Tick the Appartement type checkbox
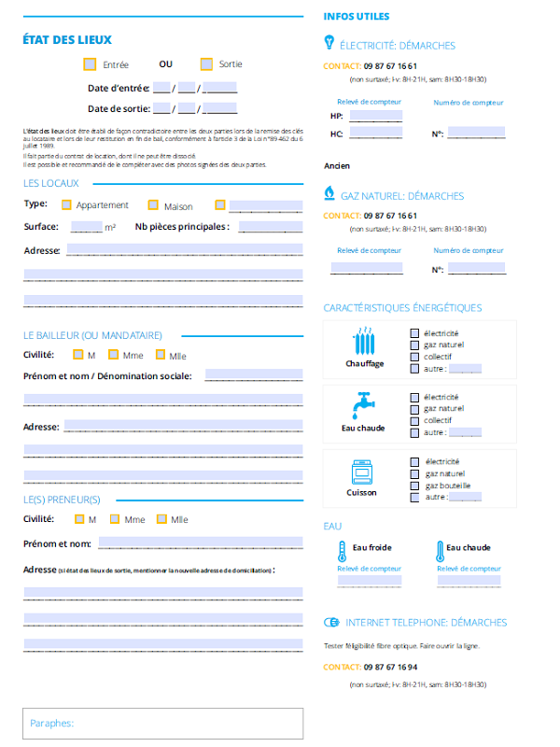560x747 pixels. [66, 204]
